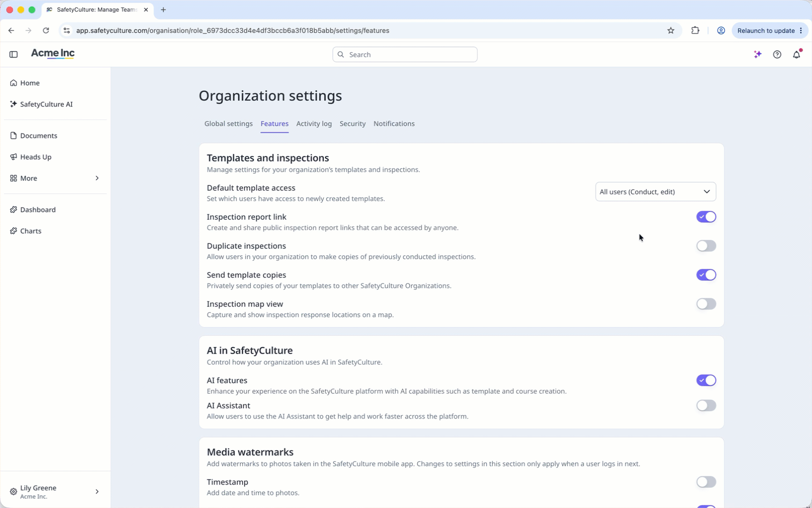Click into the Search field
The image size is (812, 508).
[405, 55]
